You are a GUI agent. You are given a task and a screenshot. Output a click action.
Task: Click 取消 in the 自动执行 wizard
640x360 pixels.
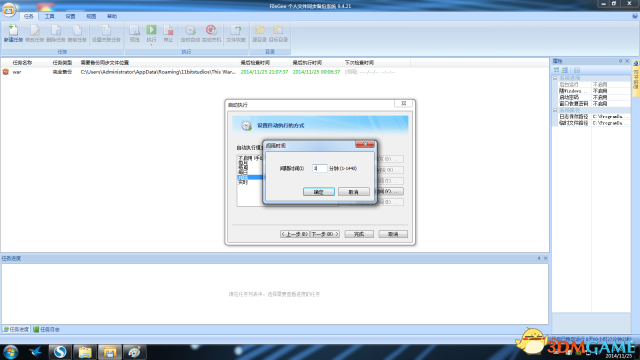(393, 234)
